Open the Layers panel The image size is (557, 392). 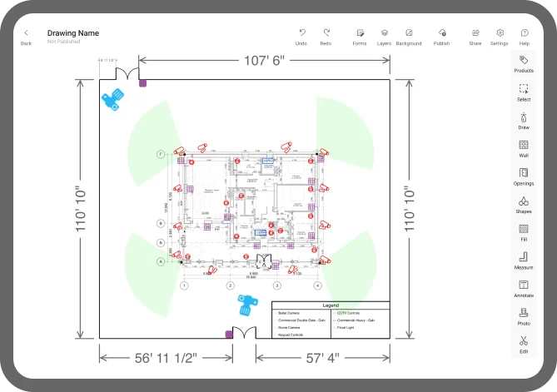point(384,37)
